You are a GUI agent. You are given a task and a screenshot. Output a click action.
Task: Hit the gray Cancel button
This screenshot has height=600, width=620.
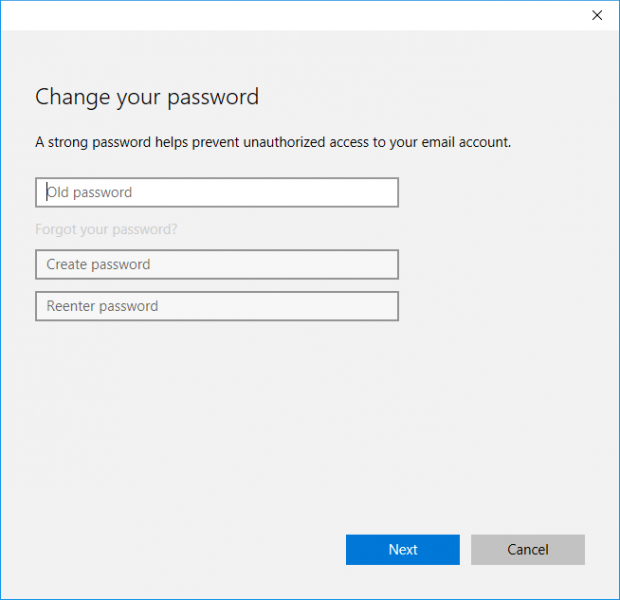[x=527, y=549]
